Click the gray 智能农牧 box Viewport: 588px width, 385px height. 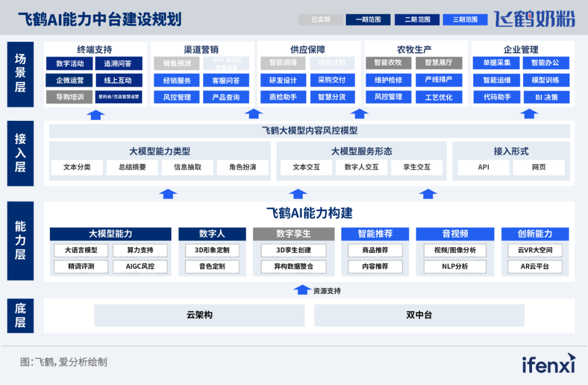(389, 63)
